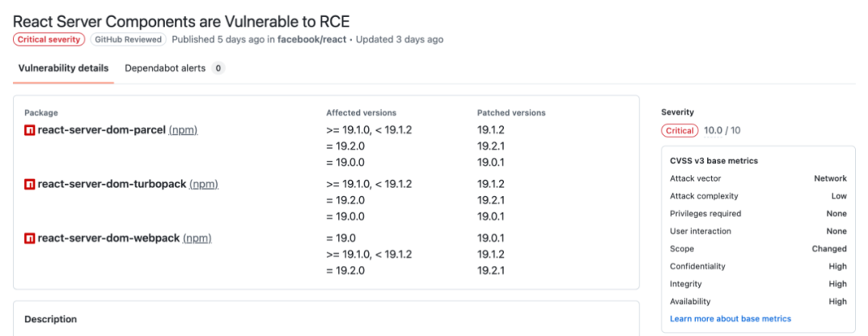Screen dimensions: 868x336
Task: Click npm icon beside react-server-dom-parcel
Action: pos(30,130)
